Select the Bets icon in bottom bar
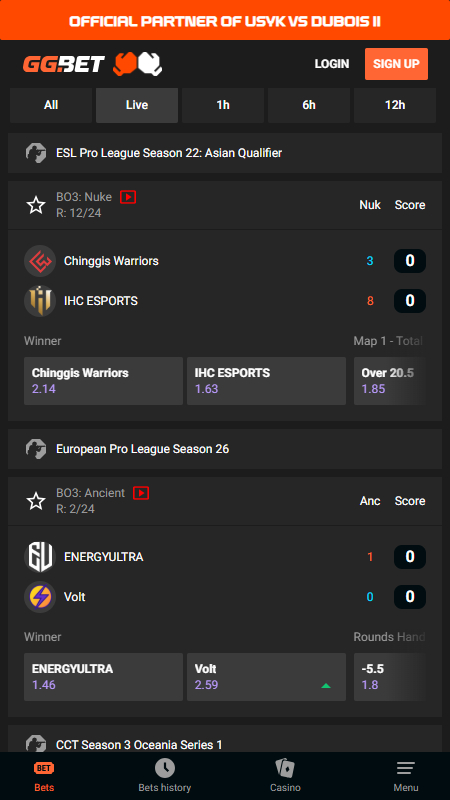This screenshot has height=800, width=450. point(44,768)
